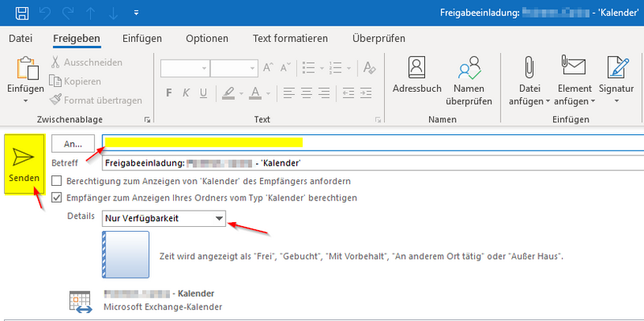Image resolution: width=644 pixels, height=321 pixels.
Task: Open the Text group dialog launcher
Action: tap(378, 119)
